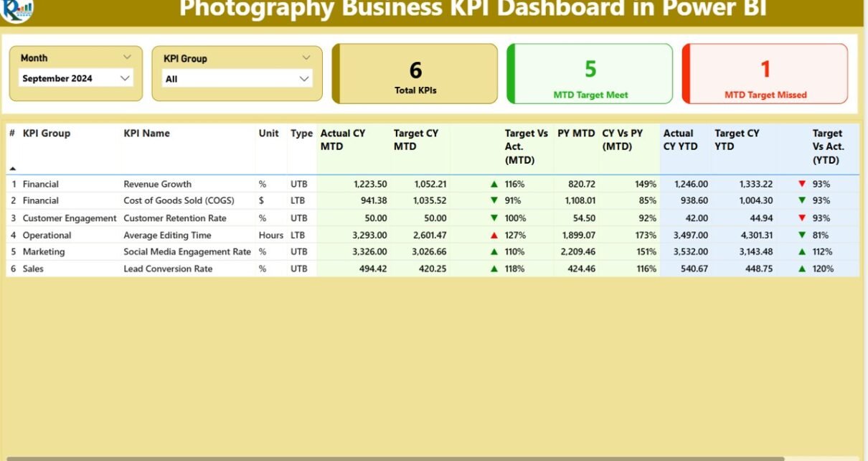
Task: Click the horizontal scrollbar at the bottom
Action: pos(395,458)
